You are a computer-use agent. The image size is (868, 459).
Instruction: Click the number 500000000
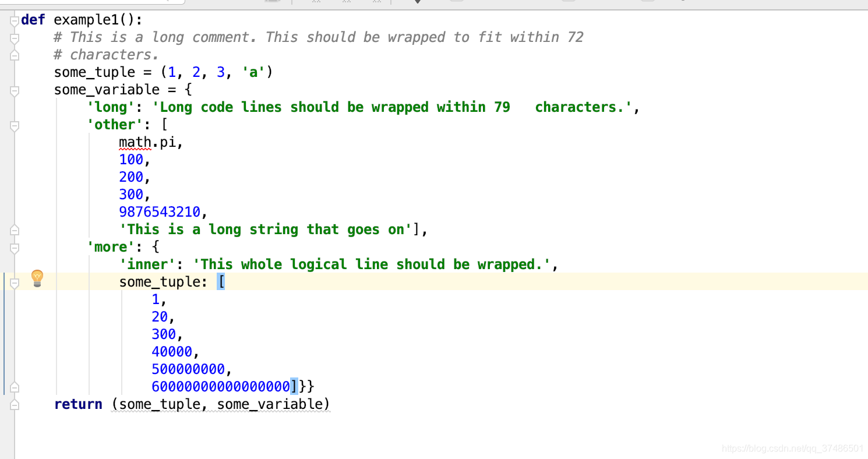[x=188, y=369]
